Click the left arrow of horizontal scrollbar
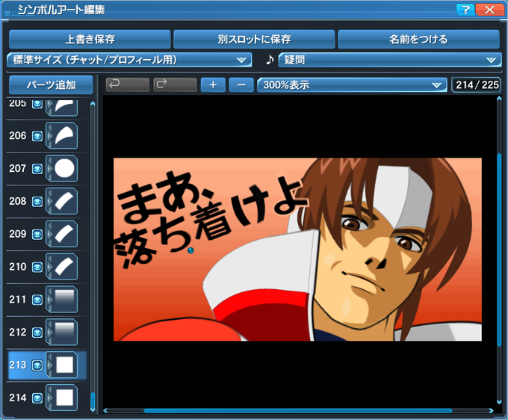This screenshot has width=508, height=420. (x=105, y=411)
